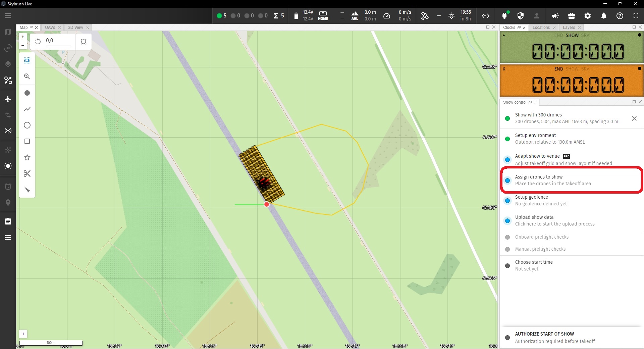644x349 pixels.
Task: Select the rectangle drawing tool
Action: 27,141
